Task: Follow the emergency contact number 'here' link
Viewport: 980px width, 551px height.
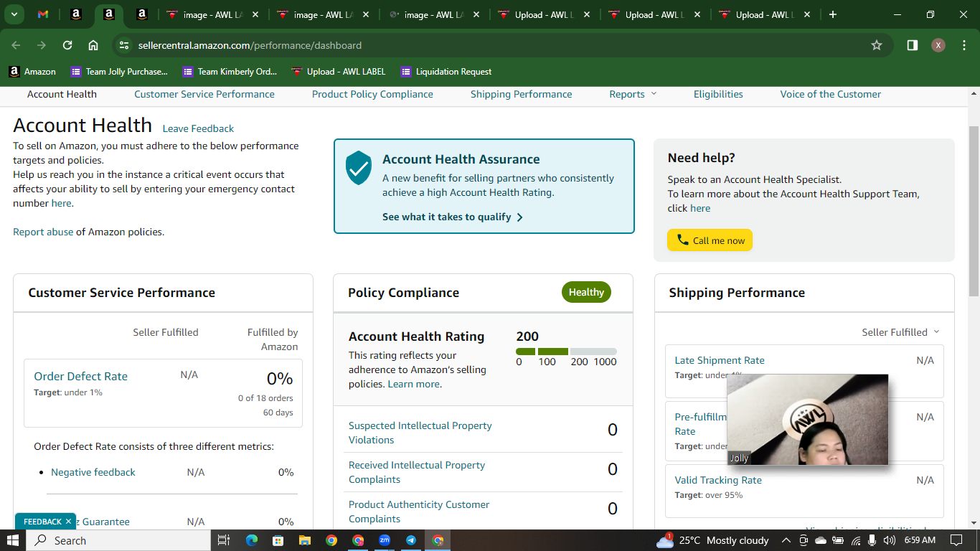Action: (x=61, y=203)
